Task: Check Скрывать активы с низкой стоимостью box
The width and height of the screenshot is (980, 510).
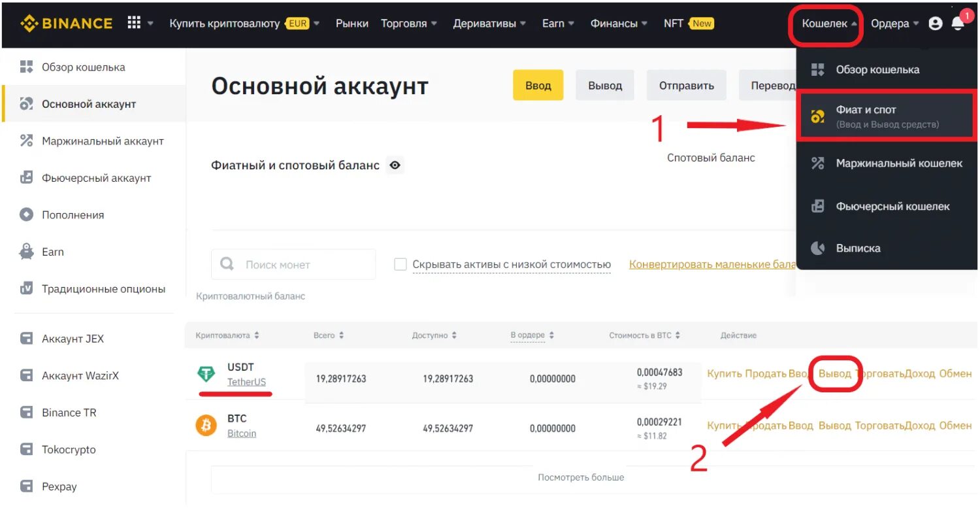Action: 400,265
